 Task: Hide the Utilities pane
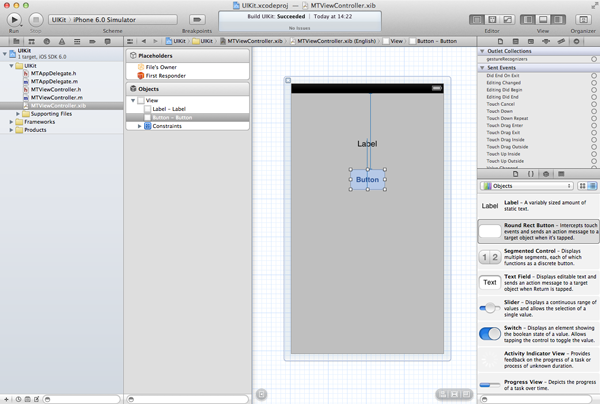point(558,20)
